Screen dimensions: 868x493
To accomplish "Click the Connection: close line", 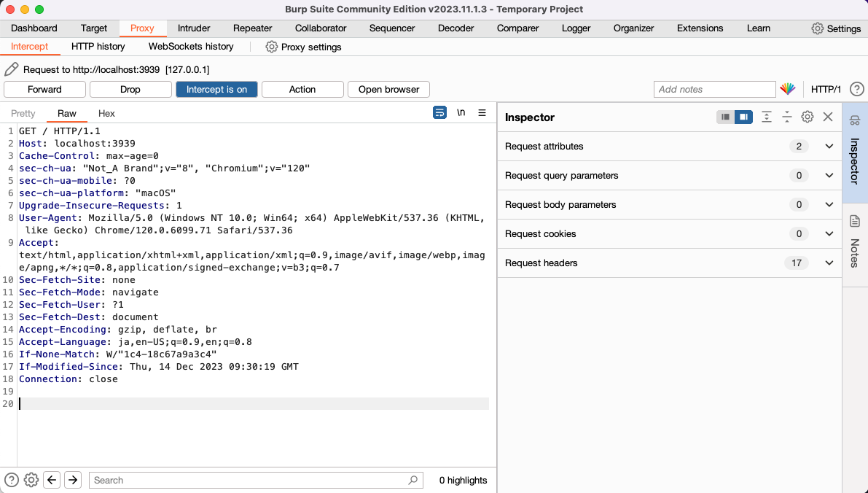I will tap(68, 379).
